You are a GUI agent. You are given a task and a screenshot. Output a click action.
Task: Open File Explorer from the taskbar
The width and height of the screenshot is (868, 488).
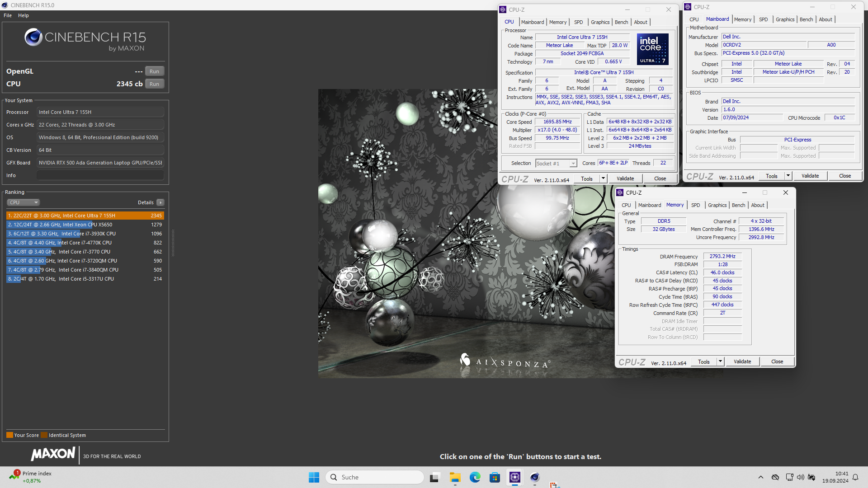pyautogui.click(x=455, y=477)
